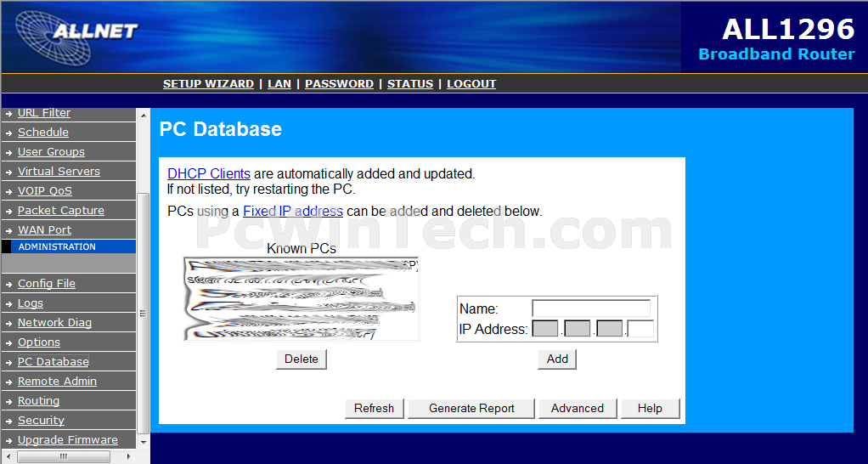Open Upgrade Firmware in the sidebar

pos(68,439)
